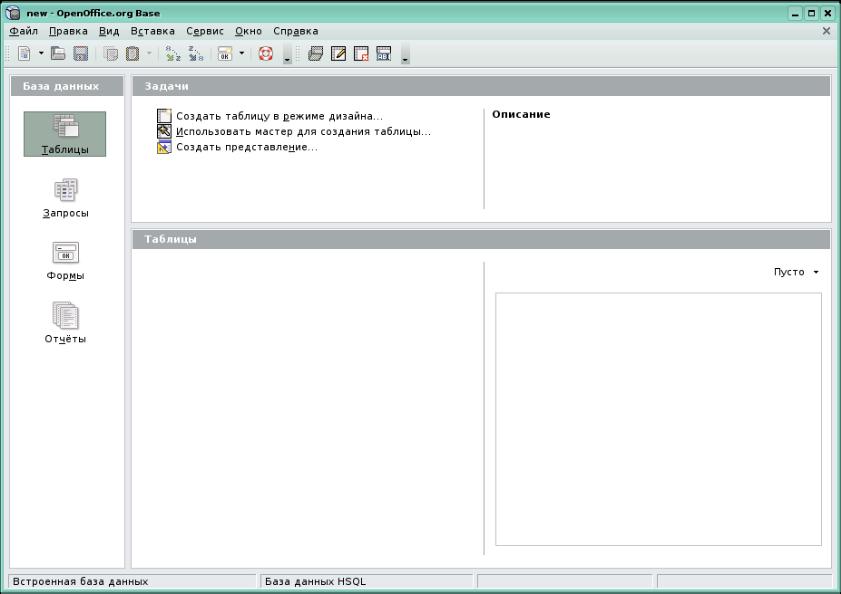Click the Open file toolbar icon
The width and height of the screenshot is (841, 594).
(58, 53)
